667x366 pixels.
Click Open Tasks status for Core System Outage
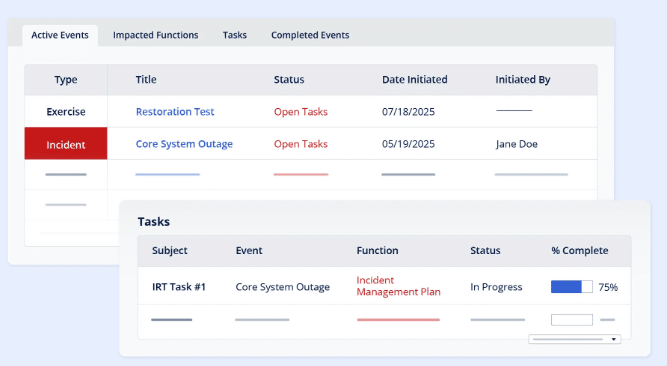click(301, 144)
